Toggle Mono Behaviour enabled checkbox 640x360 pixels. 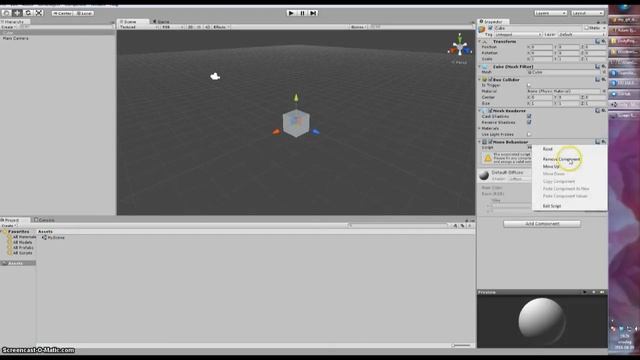pyautogui.click(x=490, y=142)
